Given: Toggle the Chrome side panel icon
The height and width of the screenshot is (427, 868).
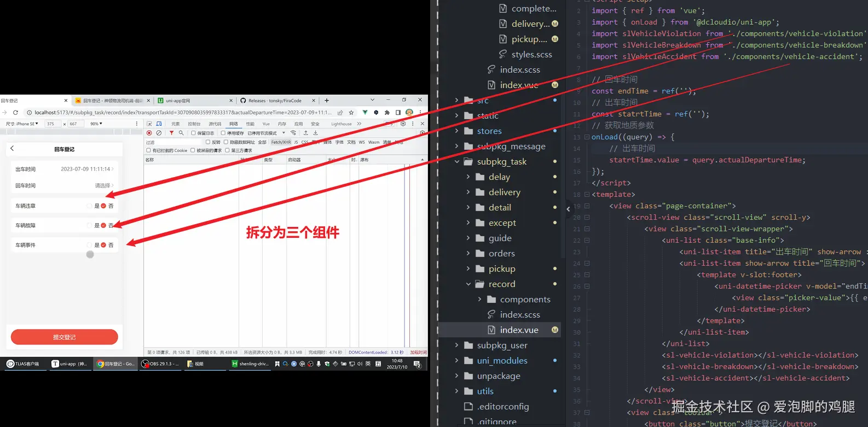Looking at the screenshot, I should 398,113.
